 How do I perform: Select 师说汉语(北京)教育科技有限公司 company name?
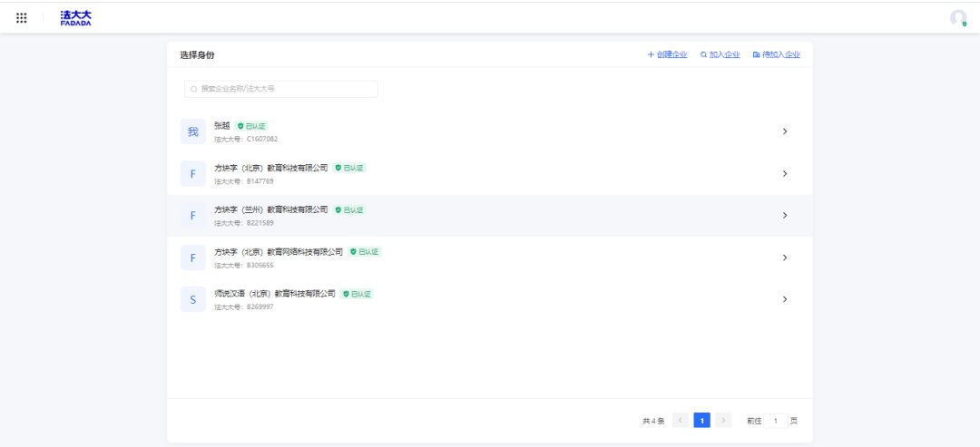(274, 294)
